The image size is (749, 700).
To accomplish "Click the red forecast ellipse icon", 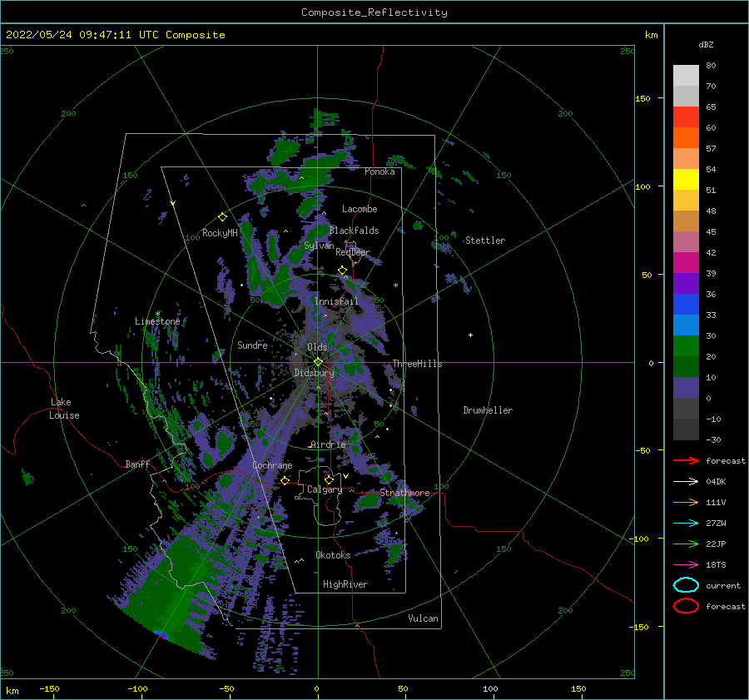I will pyautogui.click(x=686, y=606).
